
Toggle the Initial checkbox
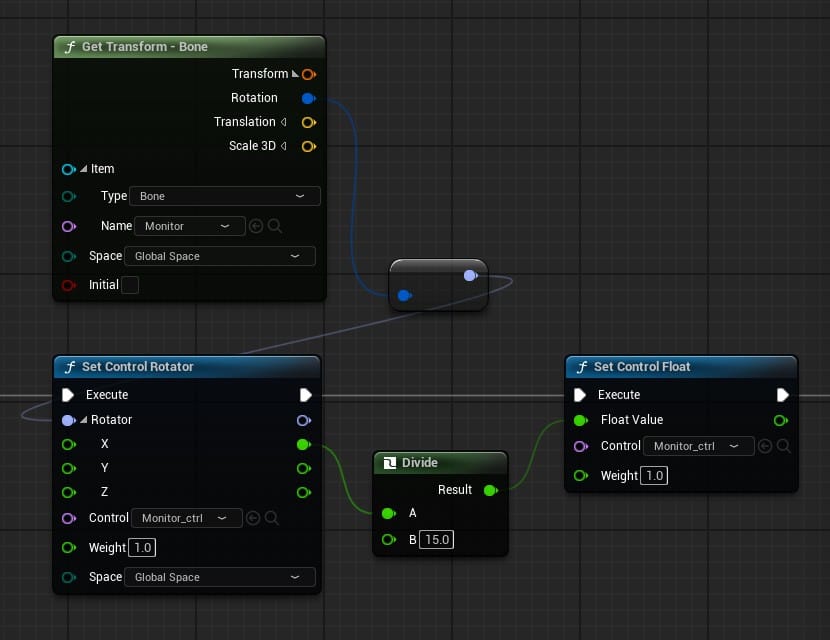click(x=129, y=285)
